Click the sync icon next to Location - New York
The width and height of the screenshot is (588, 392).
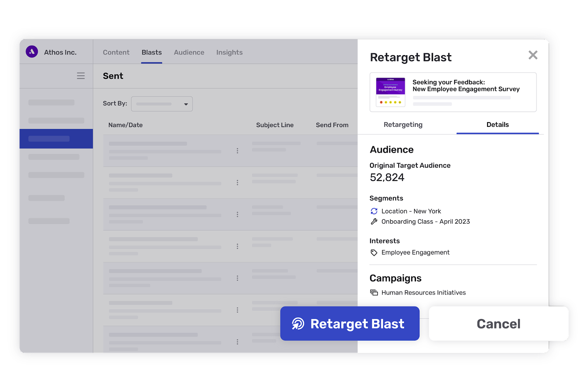click(374, 211)
